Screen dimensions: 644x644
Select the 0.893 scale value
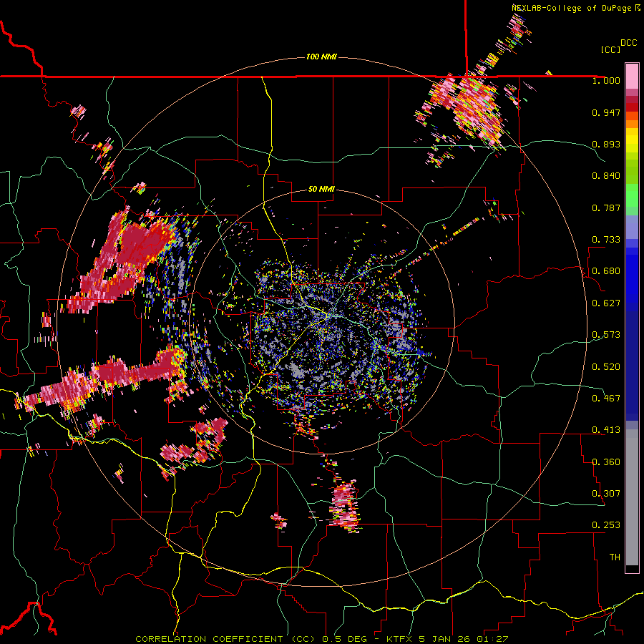point(606,144)
